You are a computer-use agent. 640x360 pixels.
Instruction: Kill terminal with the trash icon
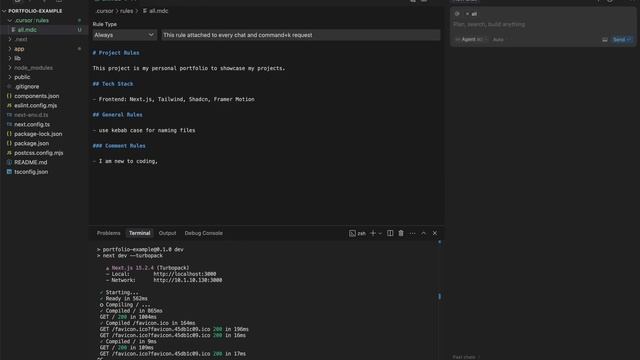tap(401, 233)
